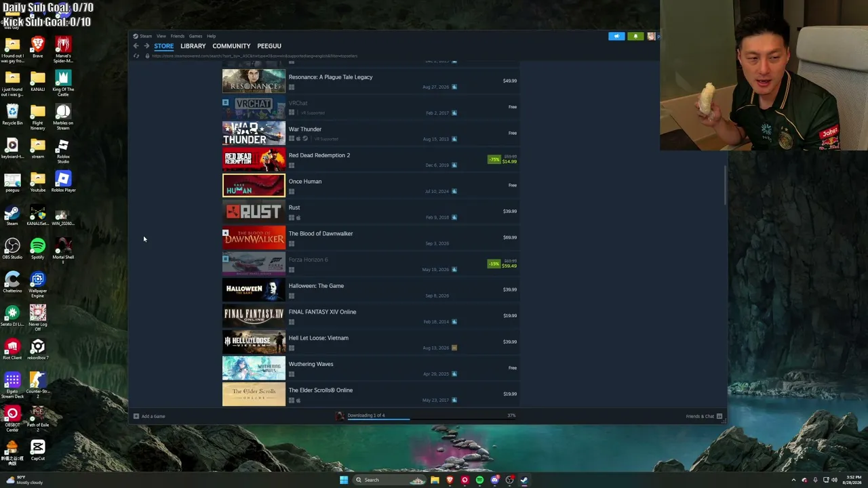Open the Games menu in Steam
Screen dimensions: 868x488
point(195,36)
